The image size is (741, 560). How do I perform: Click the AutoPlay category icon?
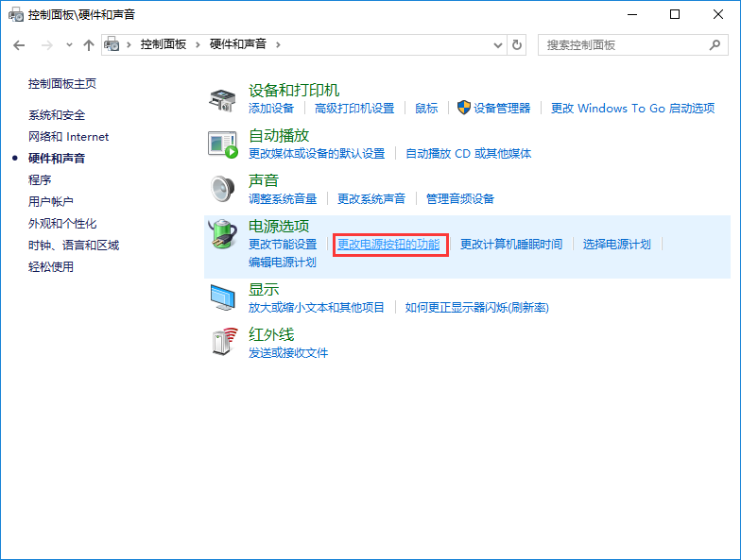(x=222, y=144)
